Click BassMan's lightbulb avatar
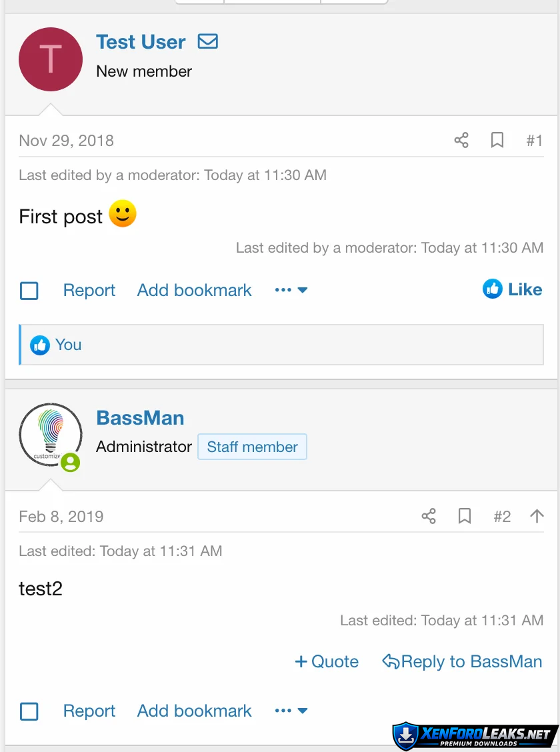 51,435
